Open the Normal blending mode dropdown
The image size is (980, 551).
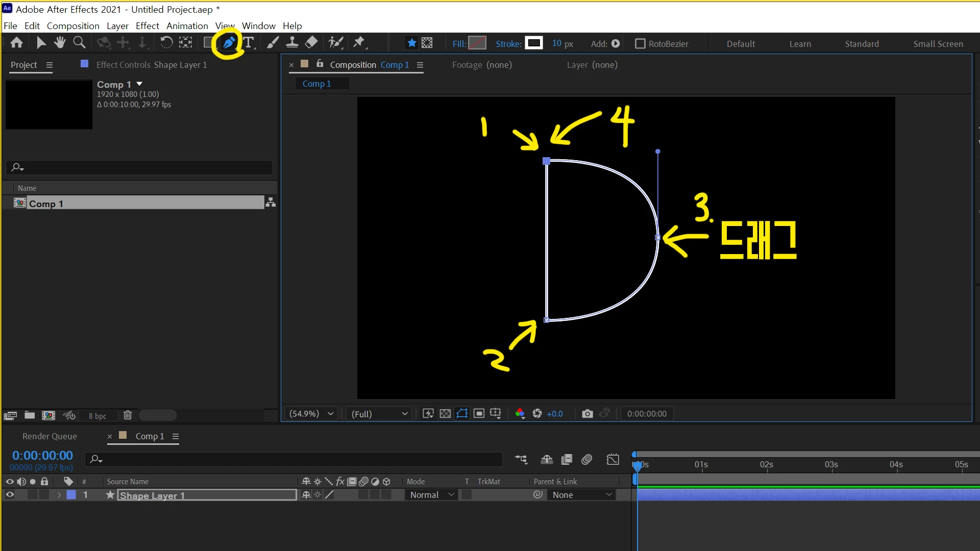(x=431, y=495)
